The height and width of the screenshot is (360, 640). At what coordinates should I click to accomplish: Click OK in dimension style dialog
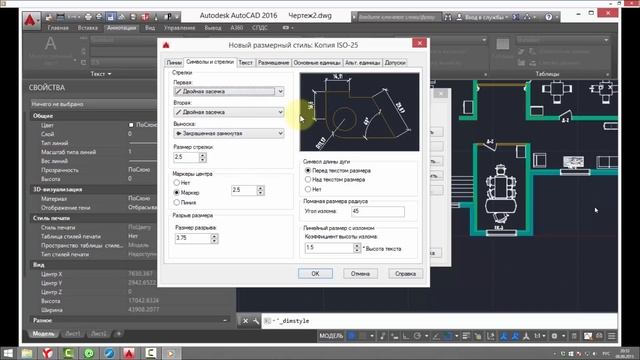(315, 273)
